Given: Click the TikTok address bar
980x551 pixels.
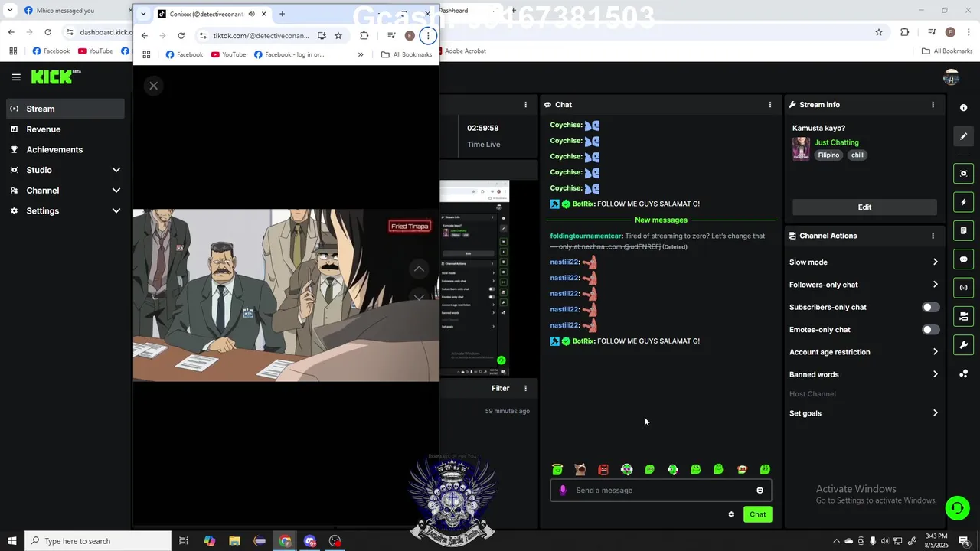Looking at the screenshot, I should pos(260,35).
